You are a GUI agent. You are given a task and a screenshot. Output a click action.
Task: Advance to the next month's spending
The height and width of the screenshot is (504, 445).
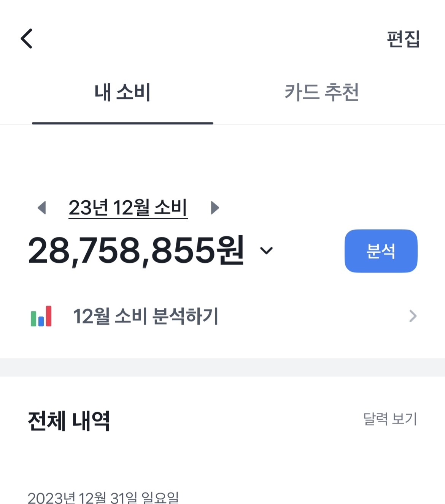coord(215,208)
